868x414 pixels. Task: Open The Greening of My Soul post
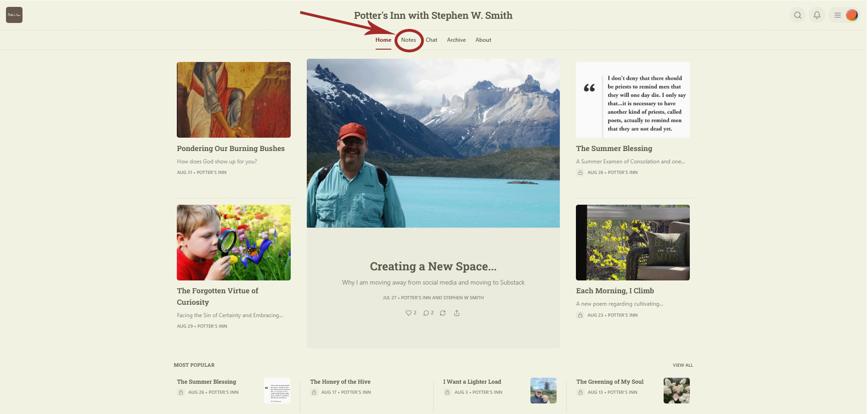click(610, 382)
